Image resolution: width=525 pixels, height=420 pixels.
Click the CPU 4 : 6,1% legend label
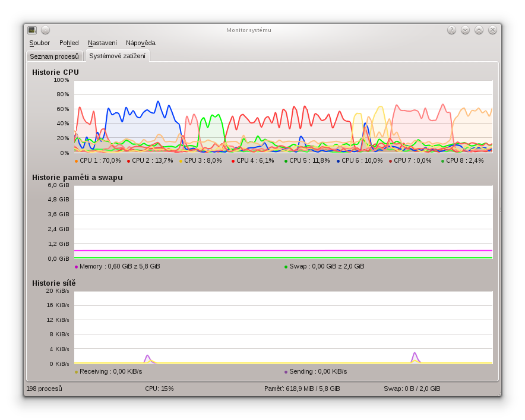pyautogui.click(x=255, y=161)
